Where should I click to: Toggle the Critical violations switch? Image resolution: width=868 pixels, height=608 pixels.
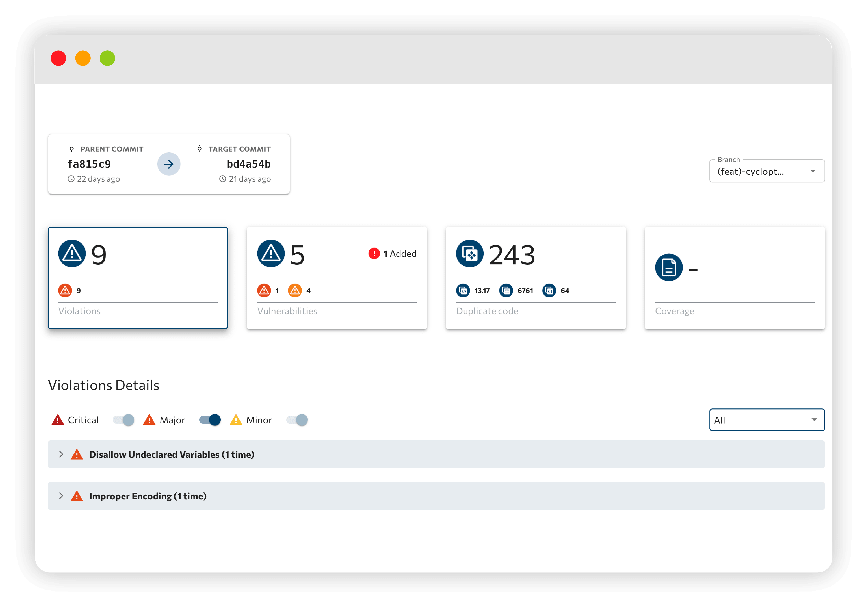[x=124, y=420]
